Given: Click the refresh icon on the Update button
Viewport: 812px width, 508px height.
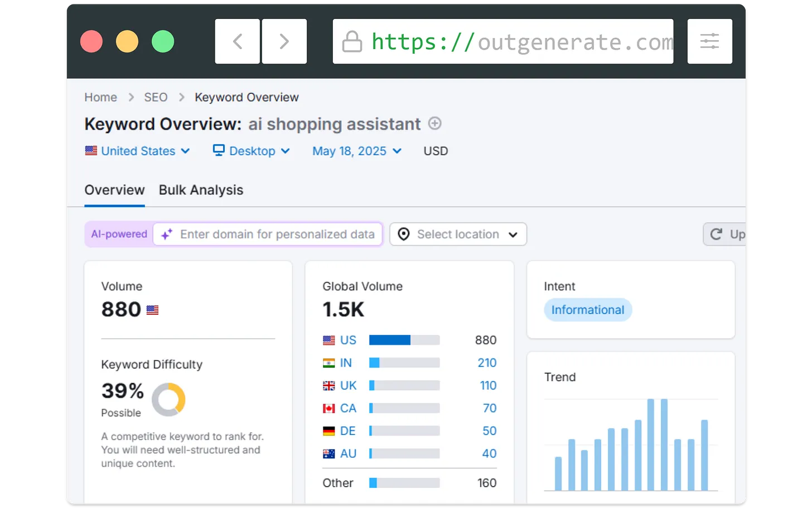Looking at the screenshot, I should tap(716, 234).
